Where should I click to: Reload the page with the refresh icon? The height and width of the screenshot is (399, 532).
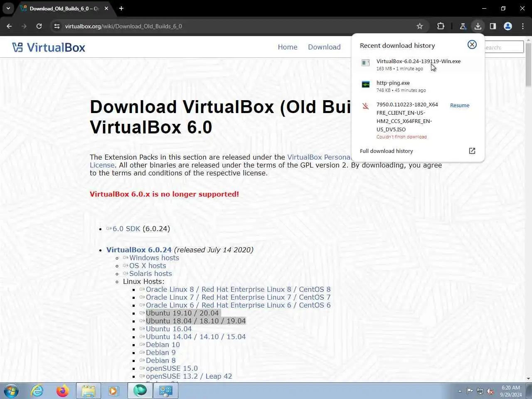pos(39,26)
